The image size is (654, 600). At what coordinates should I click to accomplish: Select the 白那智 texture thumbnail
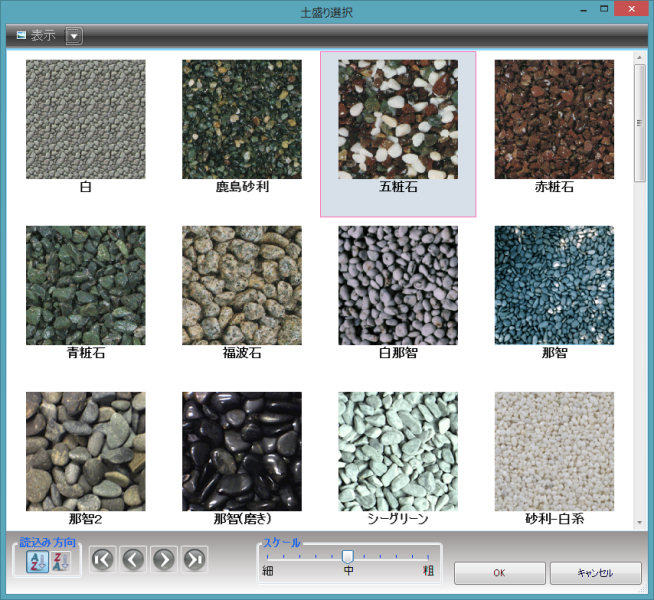398,285
